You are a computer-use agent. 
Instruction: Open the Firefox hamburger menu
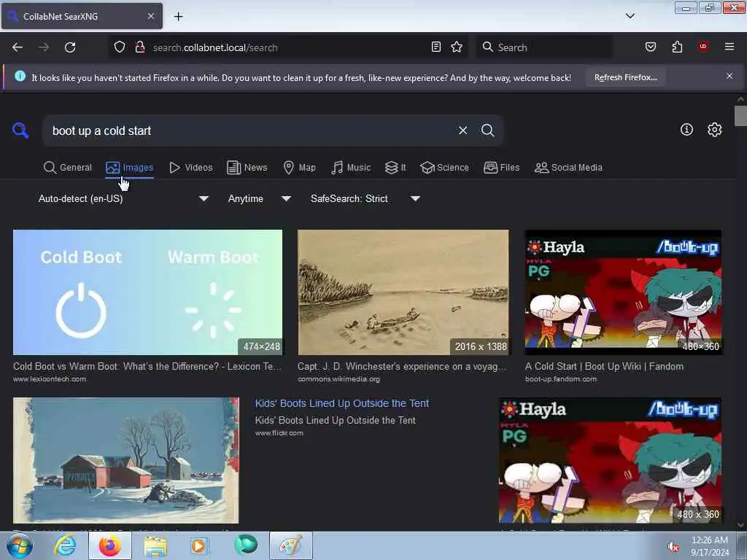(729, 47)
